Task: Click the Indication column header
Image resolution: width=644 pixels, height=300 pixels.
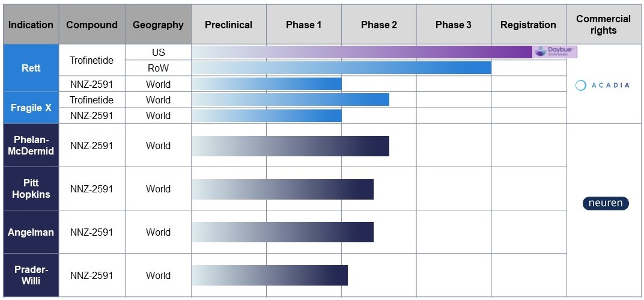Action: pyautogui.click(x=31, y=25)
